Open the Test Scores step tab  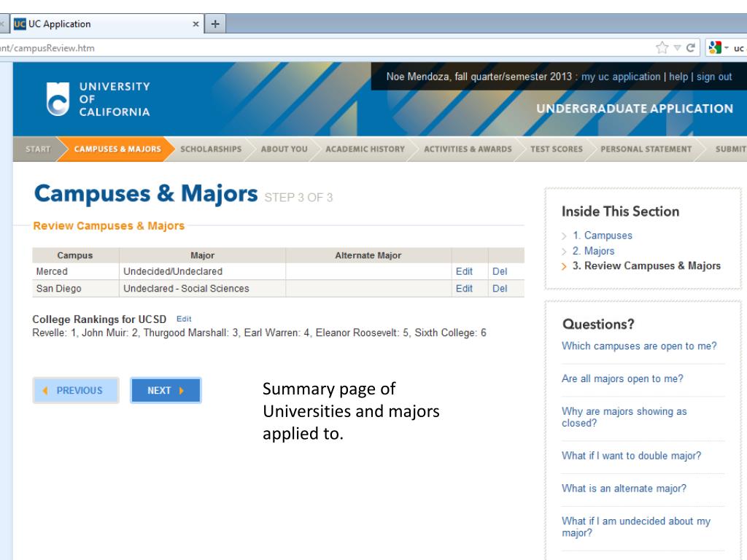click(557, 149)
